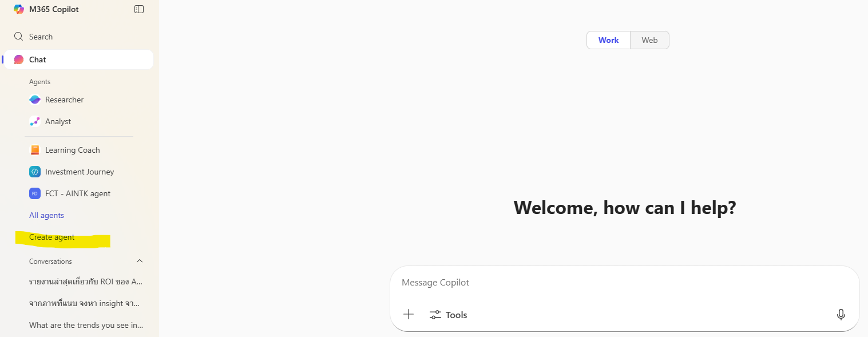This screenshot has width=868, height=337.
Task: Switch to Work mode
Action: tap(608, 40)
